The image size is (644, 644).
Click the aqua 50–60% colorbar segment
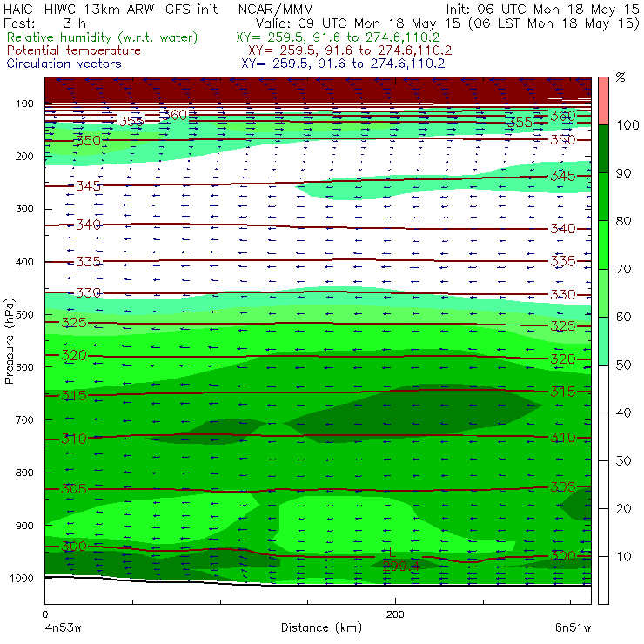point(603,340)
